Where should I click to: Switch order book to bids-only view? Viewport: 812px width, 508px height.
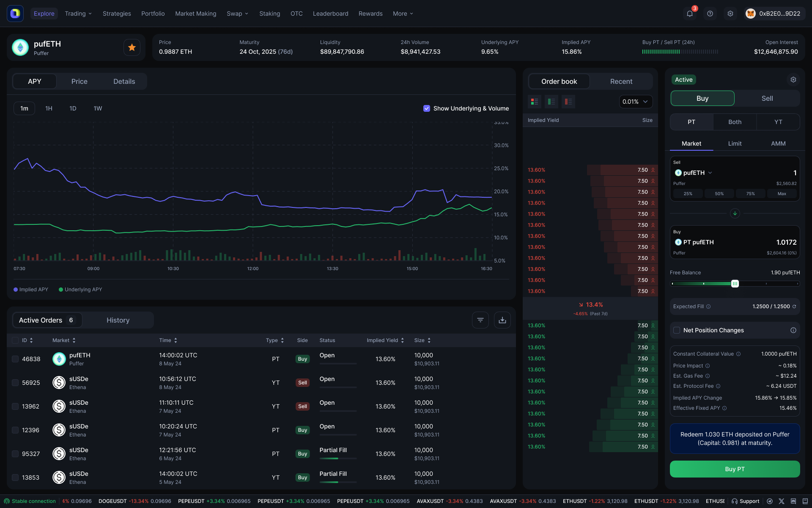[551, 102]
